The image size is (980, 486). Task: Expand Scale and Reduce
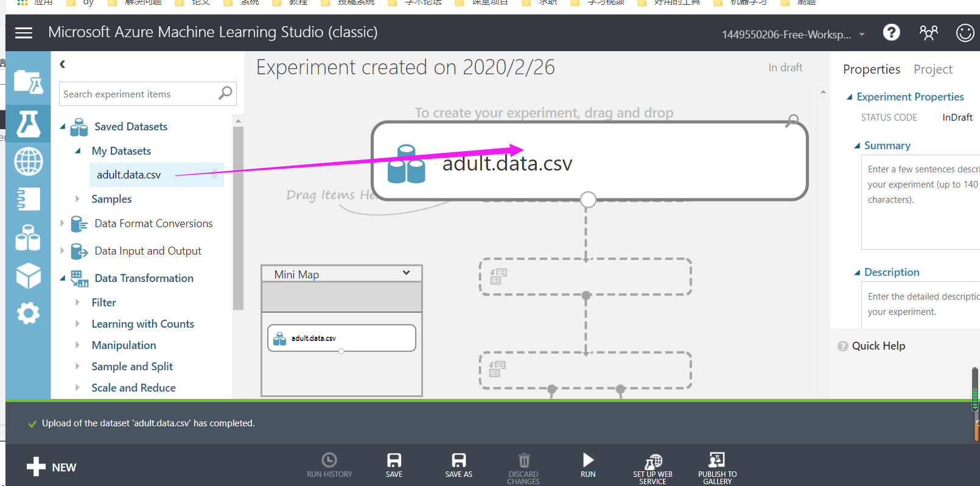click(77, 387)
